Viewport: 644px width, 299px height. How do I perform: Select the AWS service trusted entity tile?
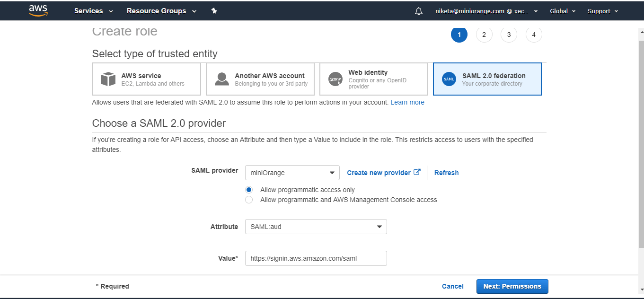tap(146, 79)
